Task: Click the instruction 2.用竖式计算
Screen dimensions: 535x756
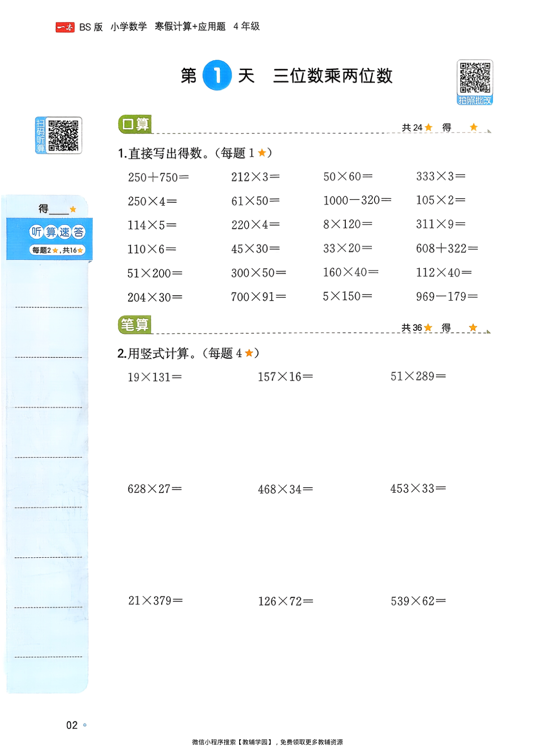Action: (x=156, y=353)
